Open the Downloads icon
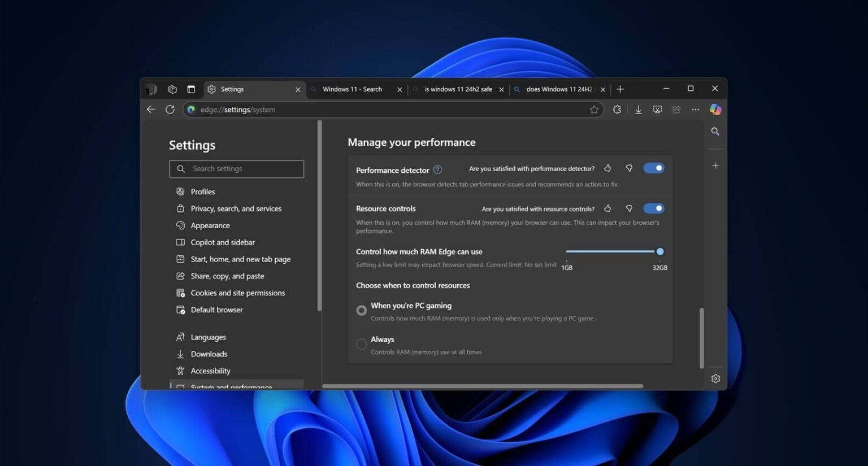The image size is (868, 466). point(639,110)
